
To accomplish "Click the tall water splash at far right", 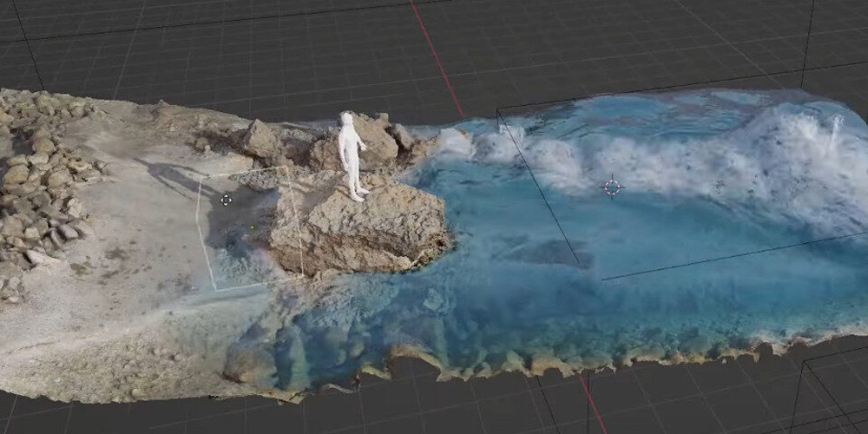I will [x=835, y=130].
